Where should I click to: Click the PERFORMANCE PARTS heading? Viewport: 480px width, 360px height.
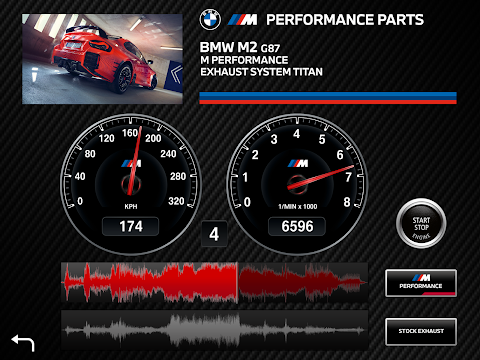point(345,20)
